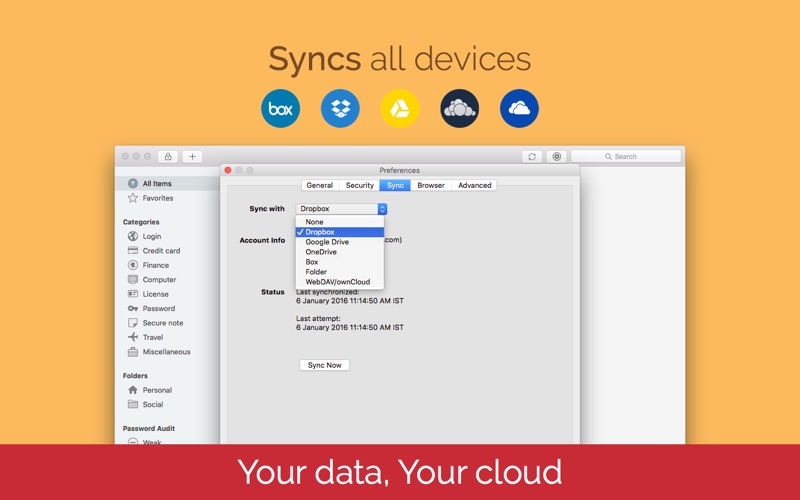Open settings with the gear icon
Screen dimensions: 800x500
557,157
